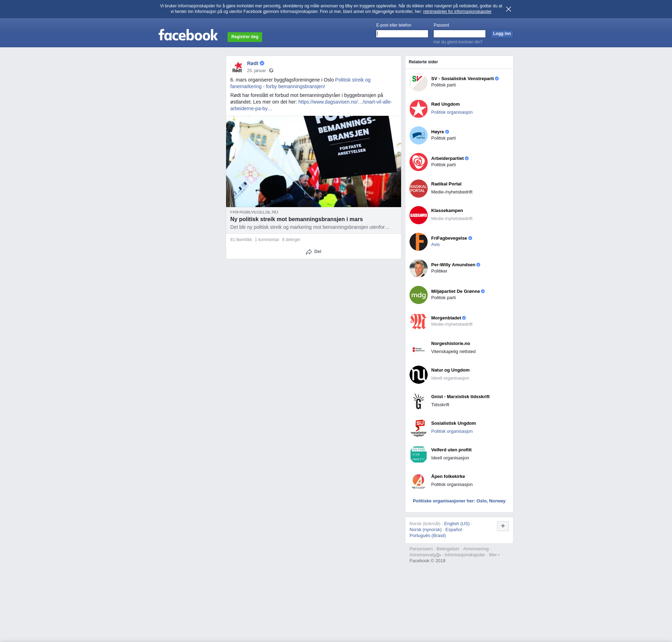Click the Høyre party logo
The width and height of the screenshot is (672, 642).
419,135
